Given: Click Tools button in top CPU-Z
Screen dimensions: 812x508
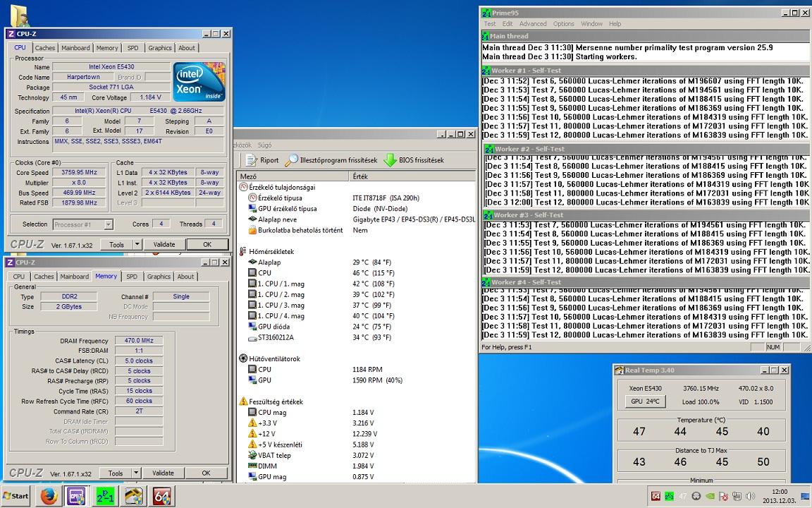Looking at the screenshot, I should (x=116, y=244).
